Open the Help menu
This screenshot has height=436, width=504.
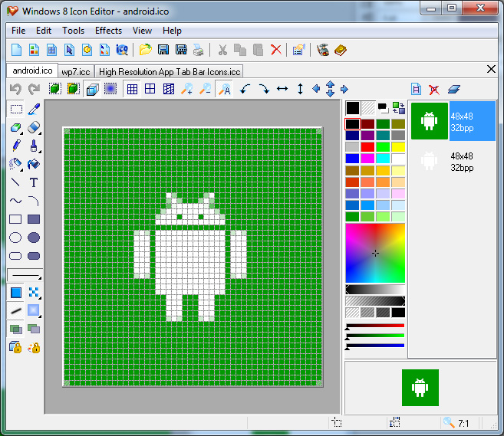click(172, 31)
